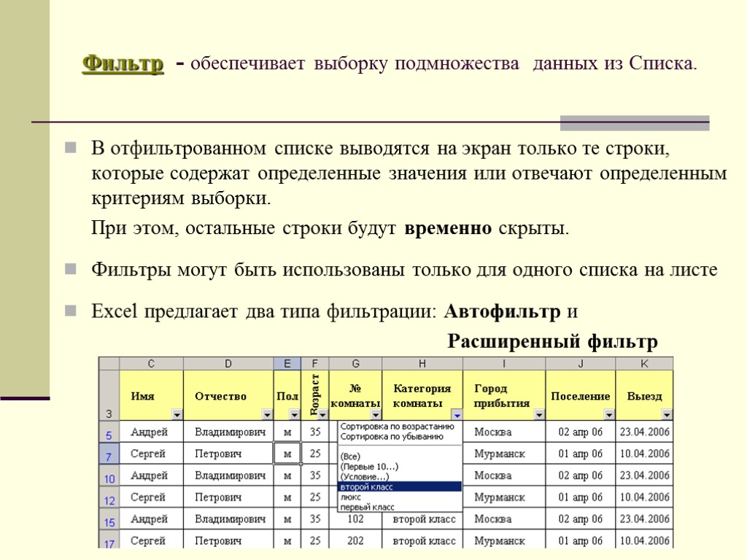
Task: Pick люкс in the filter list
Action: tap(351, 497)
